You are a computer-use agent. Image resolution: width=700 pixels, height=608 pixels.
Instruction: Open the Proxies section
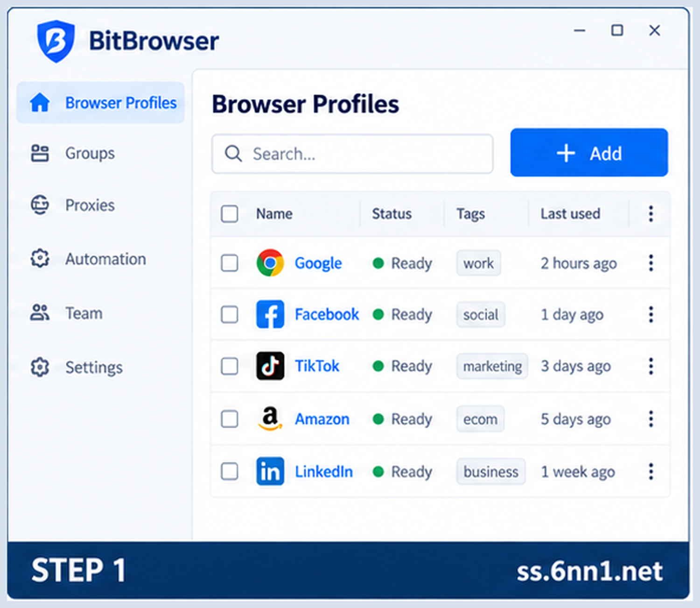pos(90,205)
